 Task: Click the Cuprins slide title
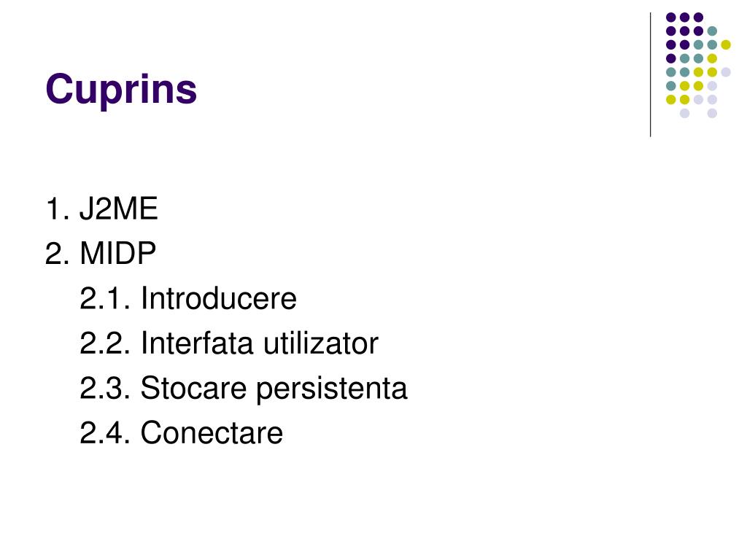click(121, 89)
